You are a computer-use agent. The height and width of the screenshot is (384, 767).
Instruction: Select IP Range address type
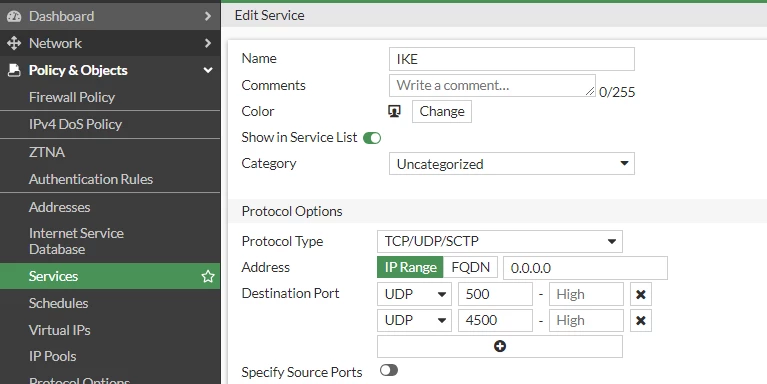[410, 268]
